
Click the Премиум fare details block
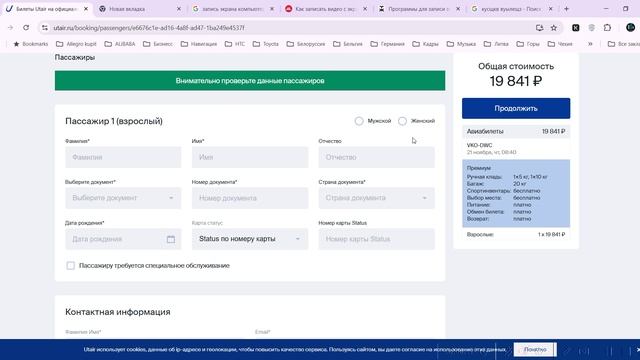click(x=516, y=193)
